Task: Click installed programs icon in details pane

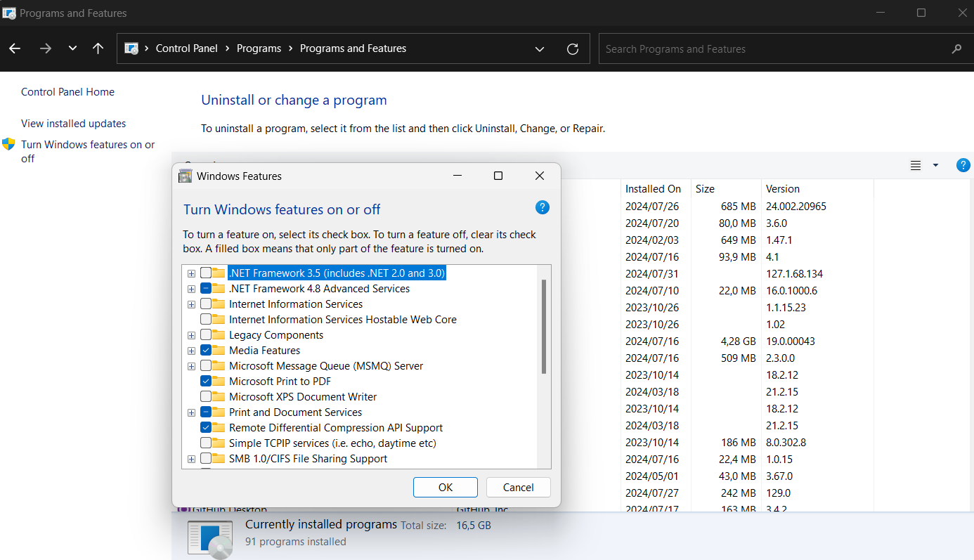Action: tap(209, 539)
